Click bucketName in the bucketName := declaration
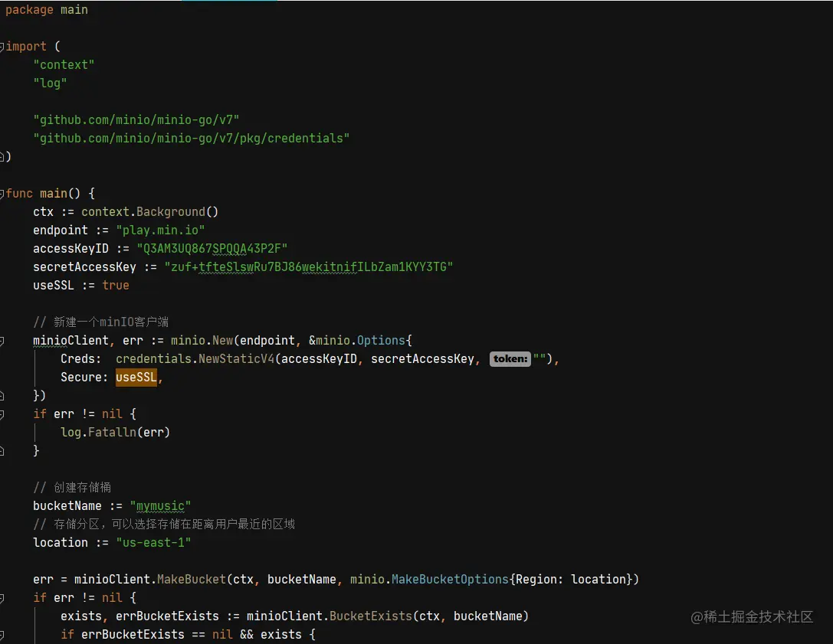 pyautogui.click(x=67, y=506)
